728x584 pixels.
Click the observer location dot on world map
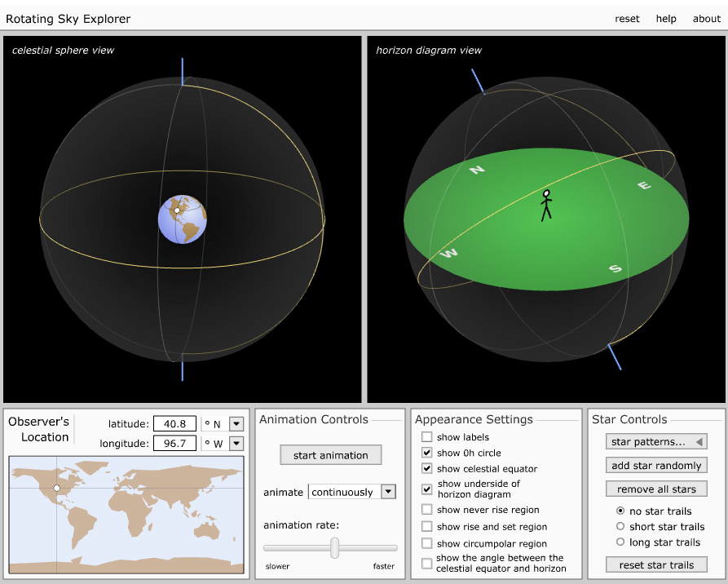click(56, 488)
